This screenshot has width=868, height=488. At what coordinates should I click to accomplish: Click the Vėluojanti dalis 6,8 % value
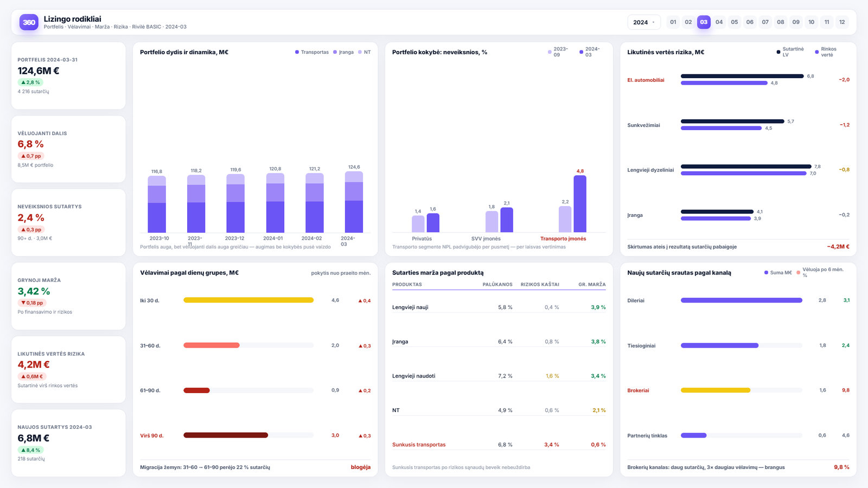pyautogui.click(x=30, y=144)
